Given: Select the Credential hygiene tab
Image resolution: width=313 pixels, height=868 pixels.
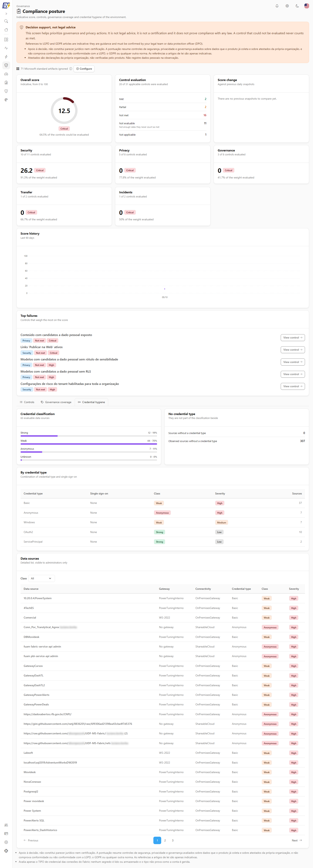Looking at the screenshot, I should [91, 402].
